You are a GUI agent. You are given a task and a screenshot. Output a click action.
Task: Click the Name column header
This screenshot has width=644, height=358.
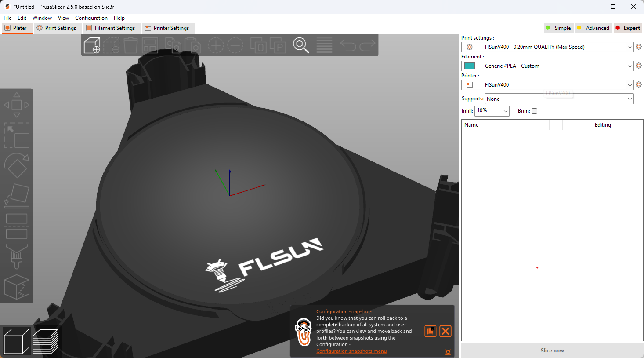(x=505, y=125)
